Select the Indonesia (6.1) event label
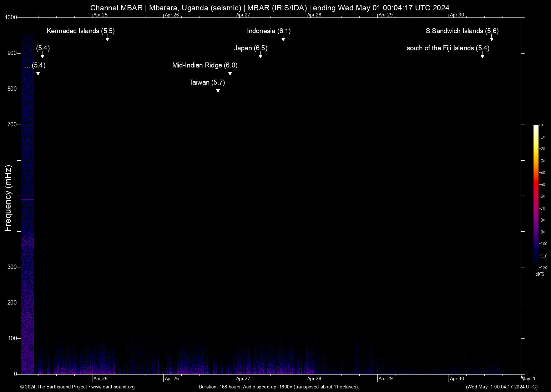This screenshot has height=392, width=551. point(269,31)
